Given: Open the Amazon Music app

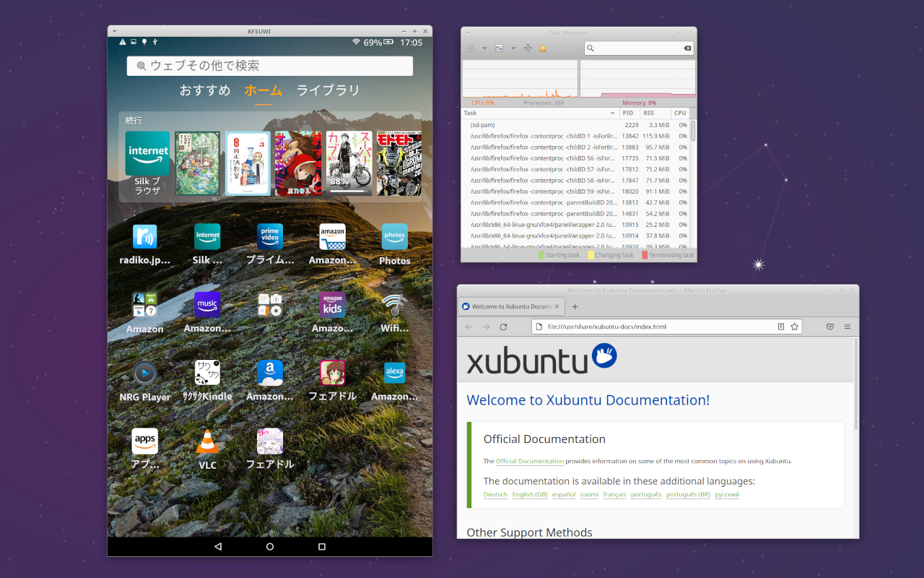Looking at the screenshot, I should point(207,305).
